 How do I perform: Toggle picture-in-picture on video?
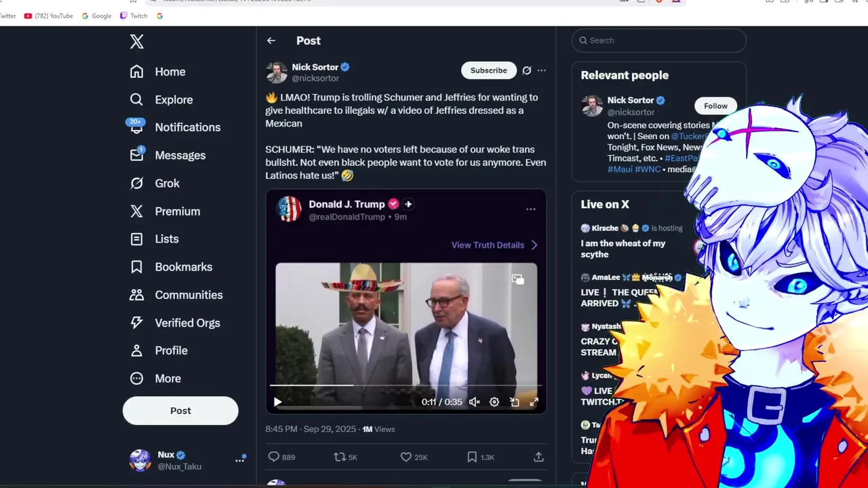tap(515, 402)
